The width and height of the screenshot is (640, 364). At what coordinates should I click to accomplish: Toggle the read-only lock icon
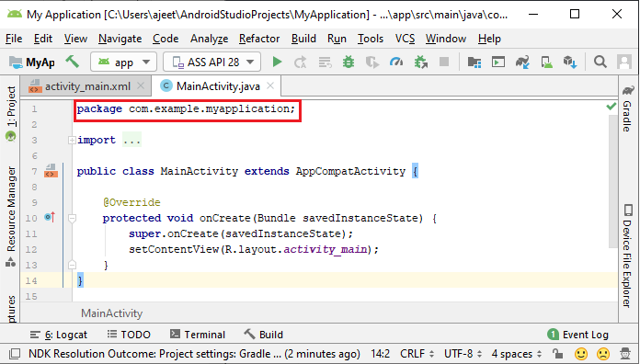click(557, 354)
